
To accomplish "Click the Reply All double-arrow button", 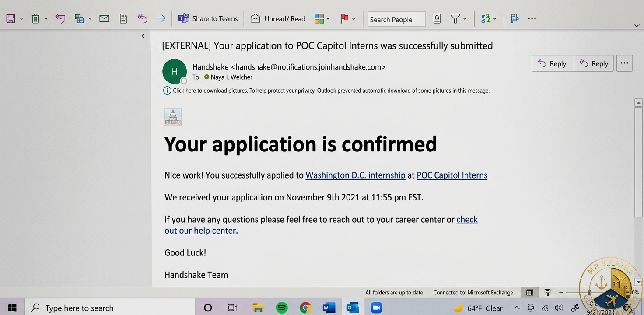I will [594, 63].
